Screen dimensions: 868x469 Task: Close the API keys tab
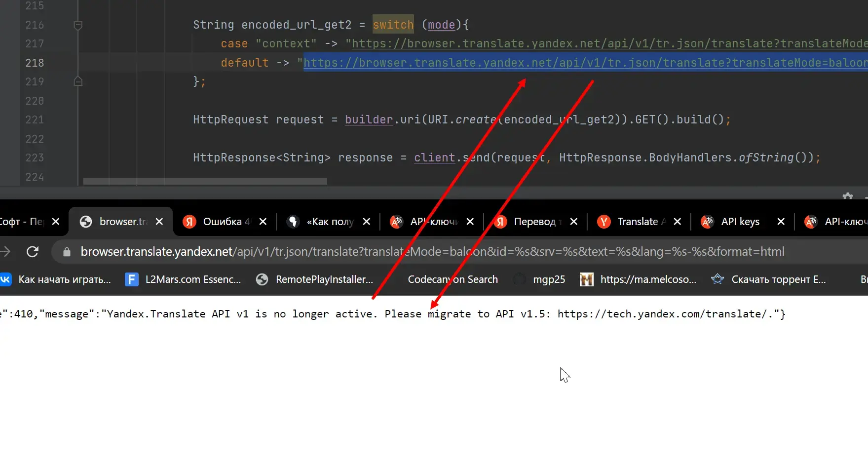(x=781, y=222)
